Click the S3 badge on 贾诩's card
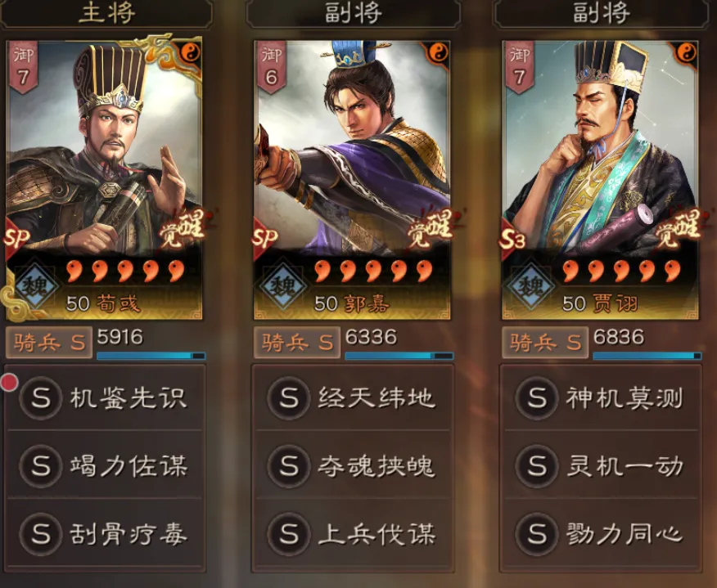This screenshot has height=588, width=717. point(512,240)
